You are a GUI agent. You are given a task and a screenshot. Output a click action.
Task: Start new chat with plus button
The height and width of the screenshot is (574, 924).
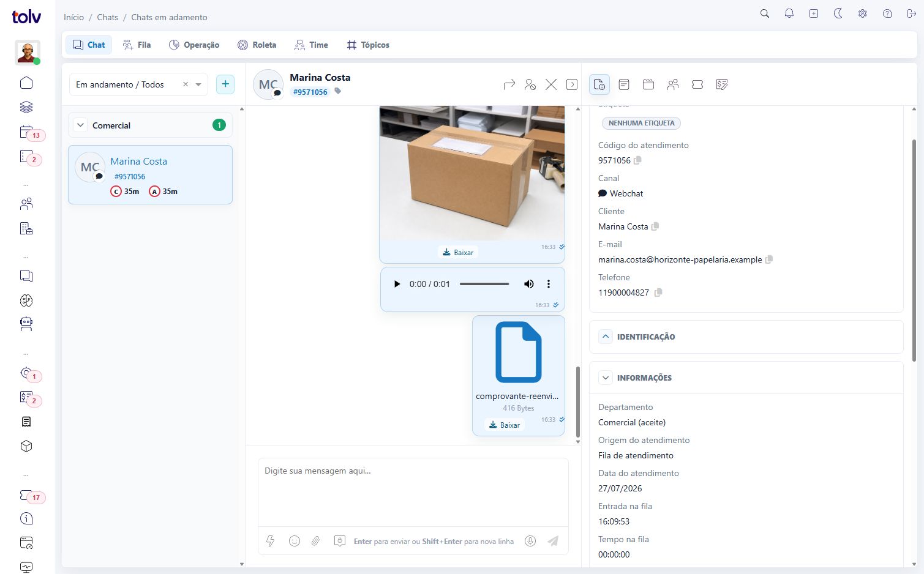225,84
